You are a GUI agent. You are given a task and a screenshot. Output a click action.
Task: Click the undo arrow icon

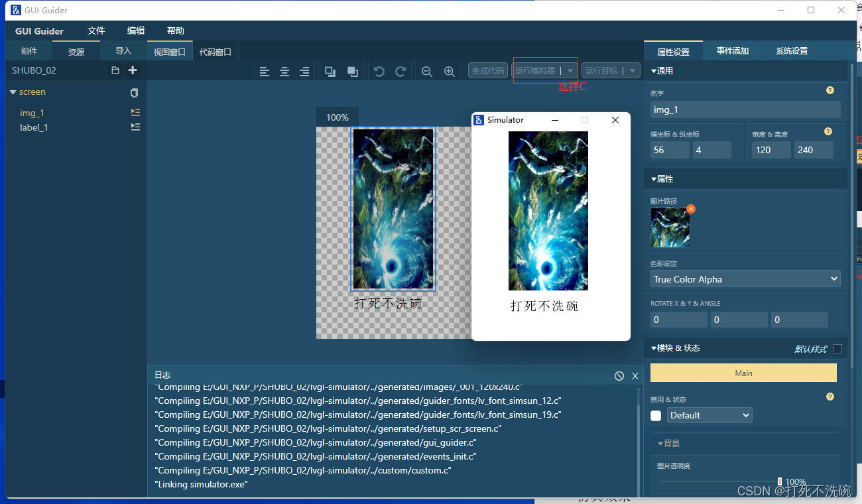click(x=379, y=72)
